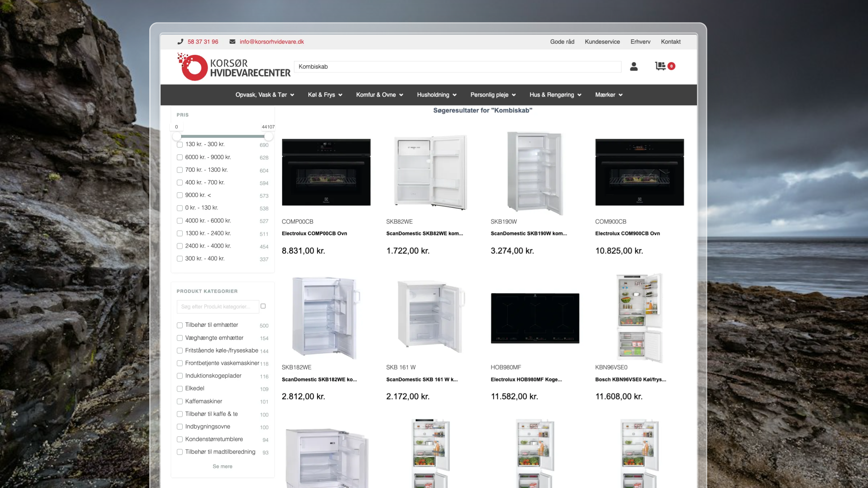Check the 1300 kr. - 2400 kr. filter

click(x=180, y=234)
